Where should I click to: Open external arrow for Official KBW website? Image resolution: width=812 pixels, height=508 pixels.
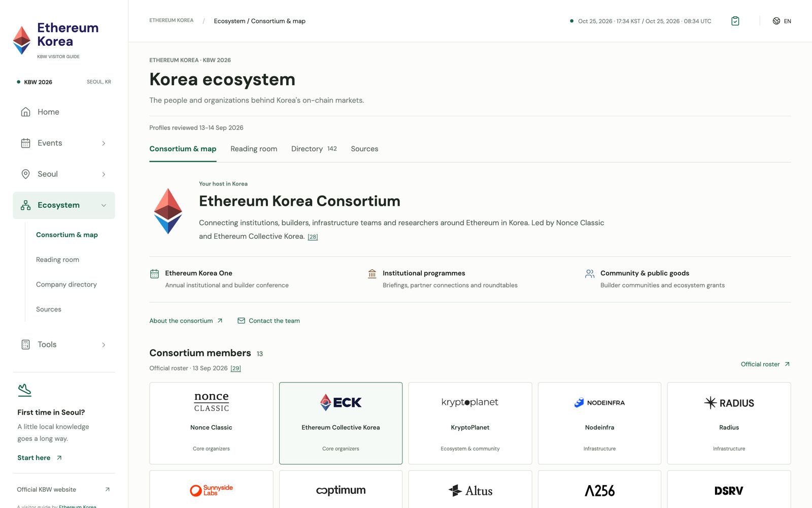coord(107,490)
